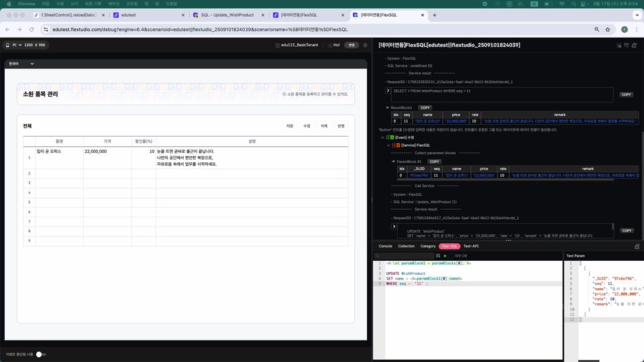Open a new browser tab with plus
644x362 pixels.
click(435, 15)
